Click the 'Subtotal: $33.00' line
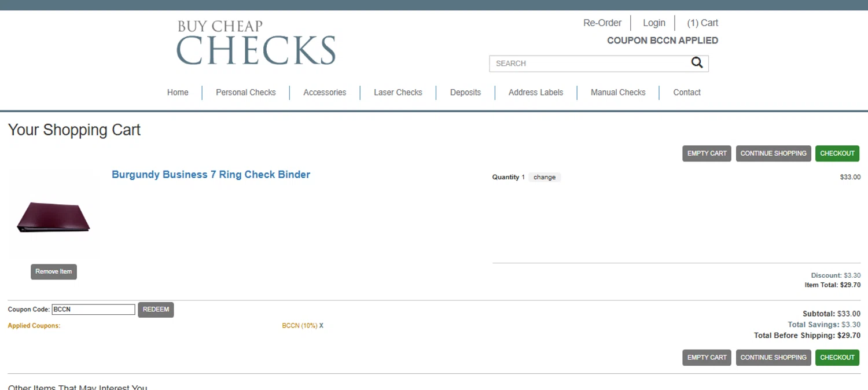The height and width of the screenshot is (390, 868). 832,314
